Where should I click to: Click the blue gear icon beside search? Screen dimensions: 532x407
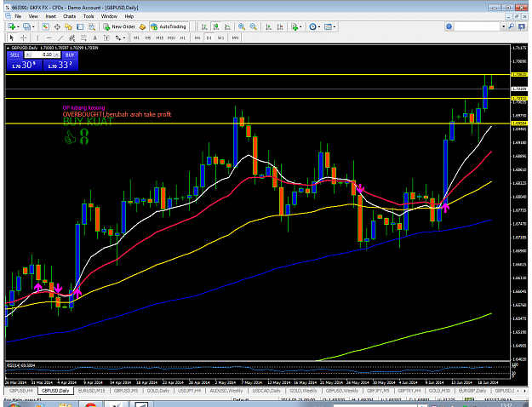point(449,26)
